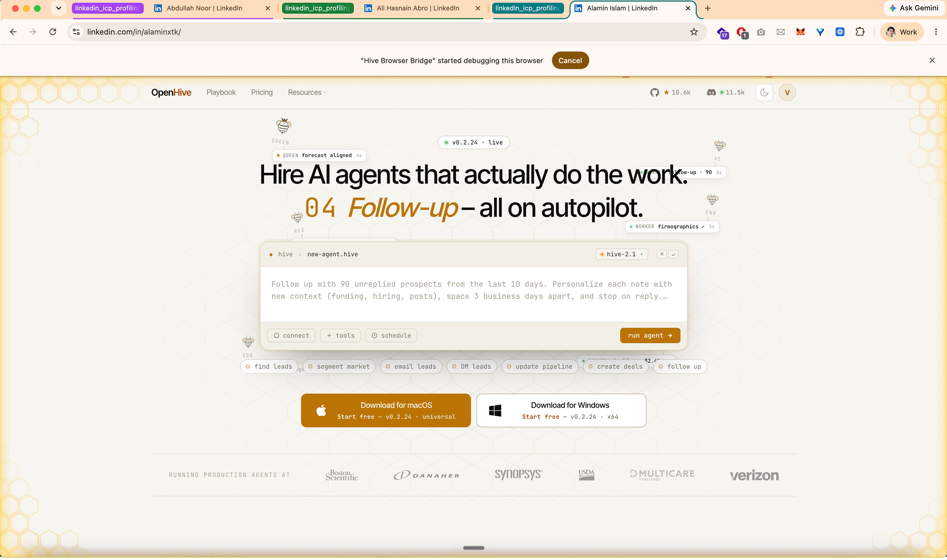Open the hive-2.1 model selector dropdown
The height and width of the screenshot is (560, 947).
click(621, 254)
